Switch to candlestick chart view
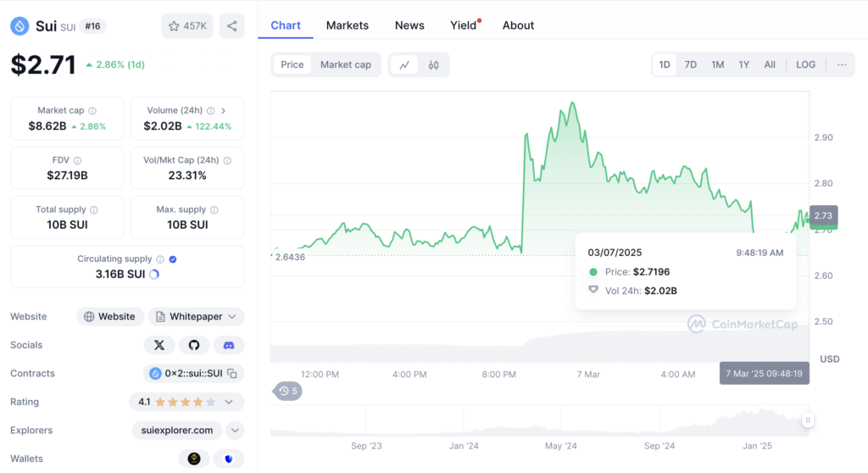The image size is (868, 473). [x=433, y=64]
